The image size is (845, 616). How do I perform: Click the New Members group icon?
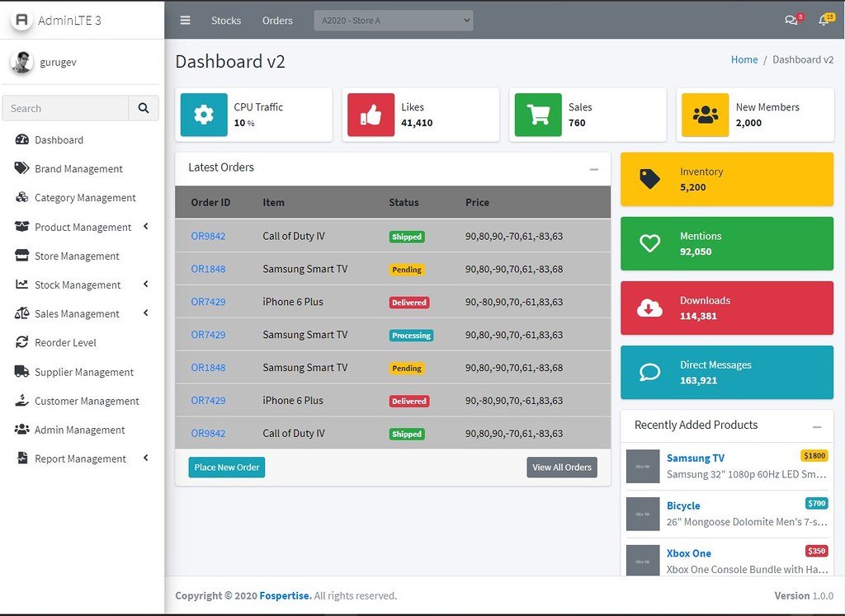pos(705,115)
